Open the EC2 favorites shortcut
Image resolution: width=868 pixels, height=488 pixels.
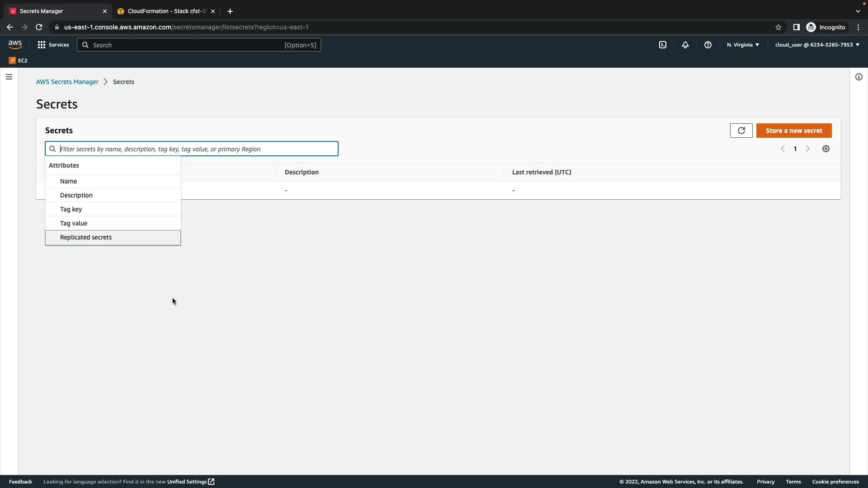[x=18, y=61]
